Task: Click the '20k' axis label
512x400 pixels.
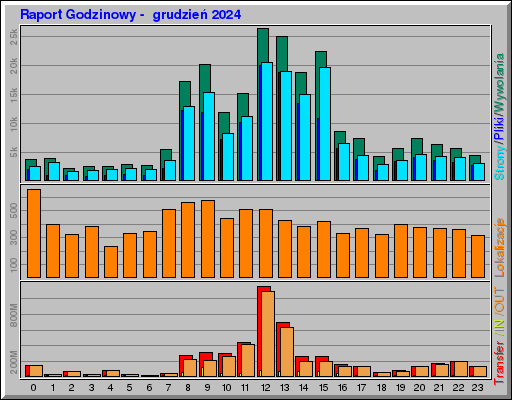Action: tap(14, 66)
